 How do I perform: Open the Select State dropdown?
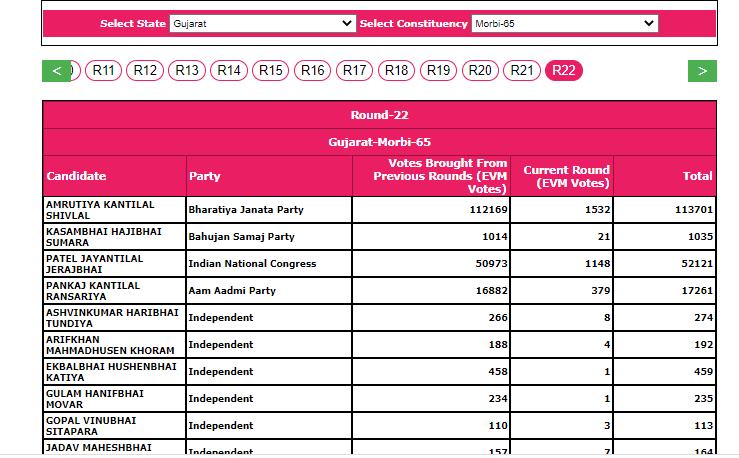[262, 23]
